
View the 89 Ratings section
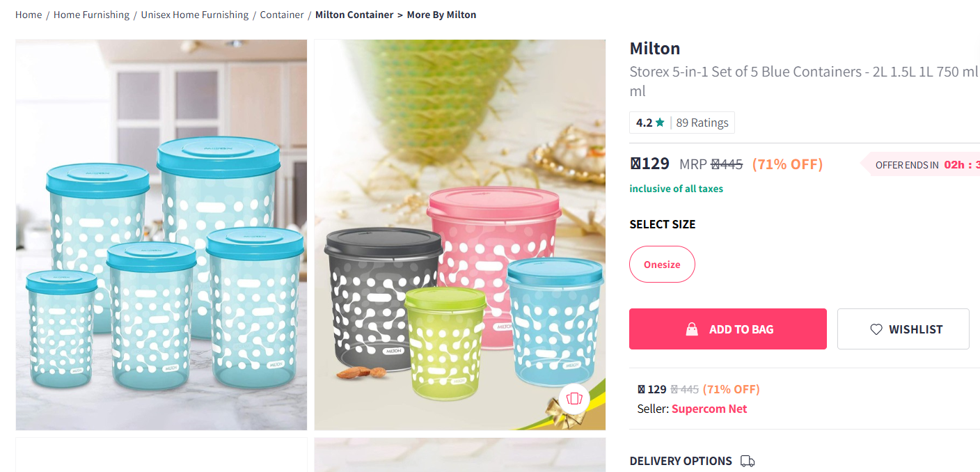click(x=702, y=123)
